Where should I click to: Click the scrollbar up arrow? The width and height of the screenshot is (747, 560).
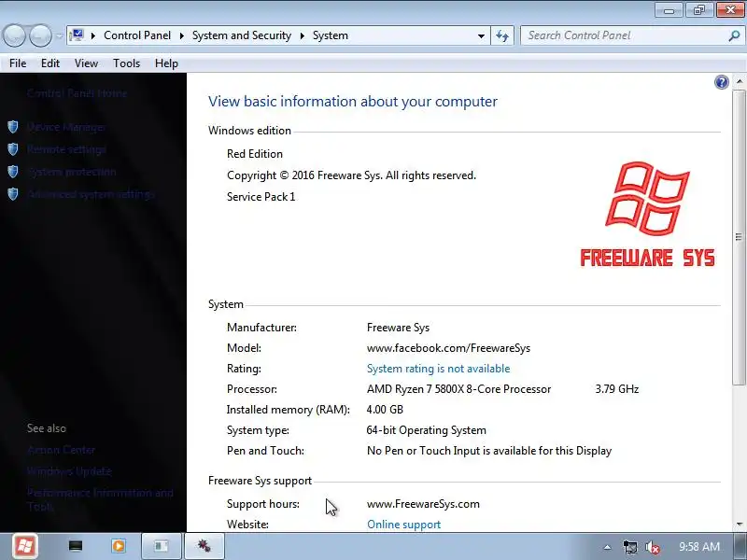coord(739,81)
